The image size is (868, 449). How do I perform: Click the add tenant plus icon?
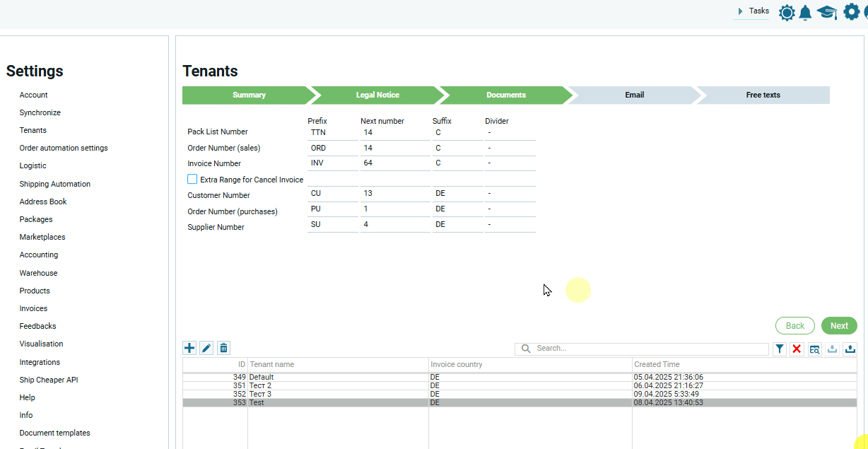[189, 348]
